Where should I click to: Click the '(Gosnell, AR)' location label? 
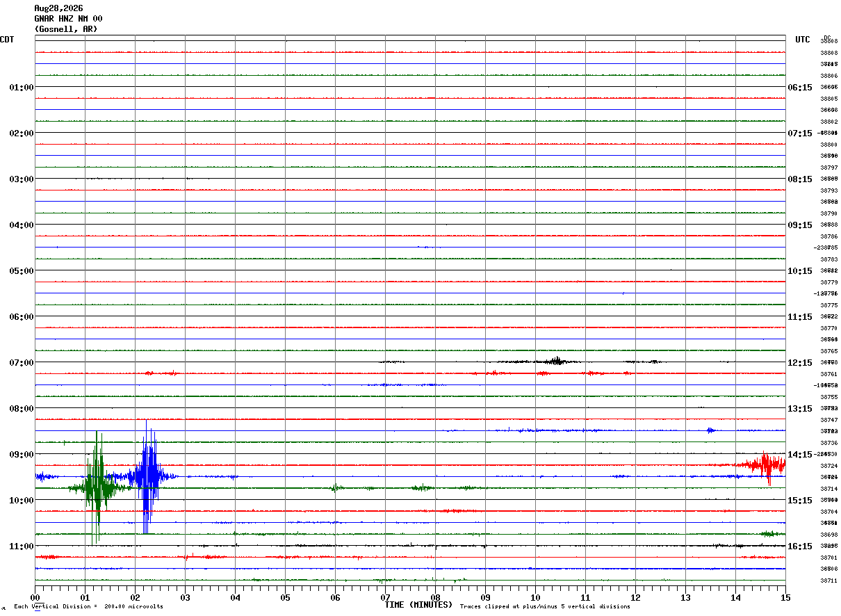point(66,29)
